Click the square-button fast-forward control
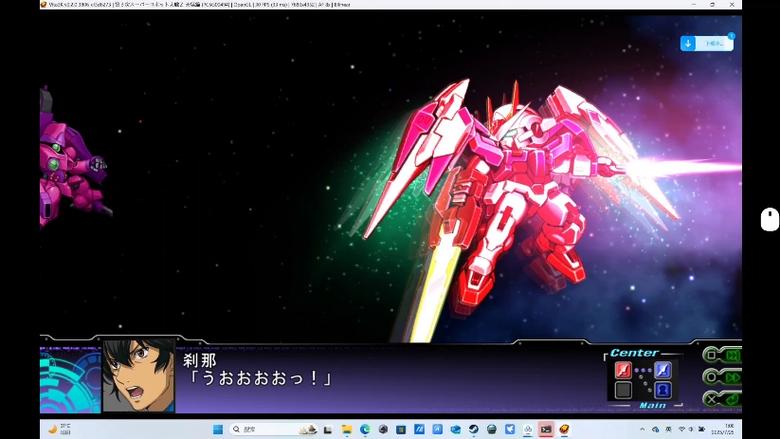780x439 pixels. (722, 355)
